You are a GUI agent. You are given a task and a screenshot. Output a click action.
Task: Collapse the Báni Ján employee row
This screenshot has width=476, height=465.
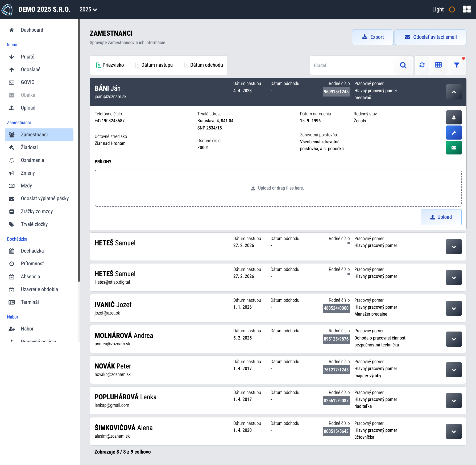coord(454,92)
